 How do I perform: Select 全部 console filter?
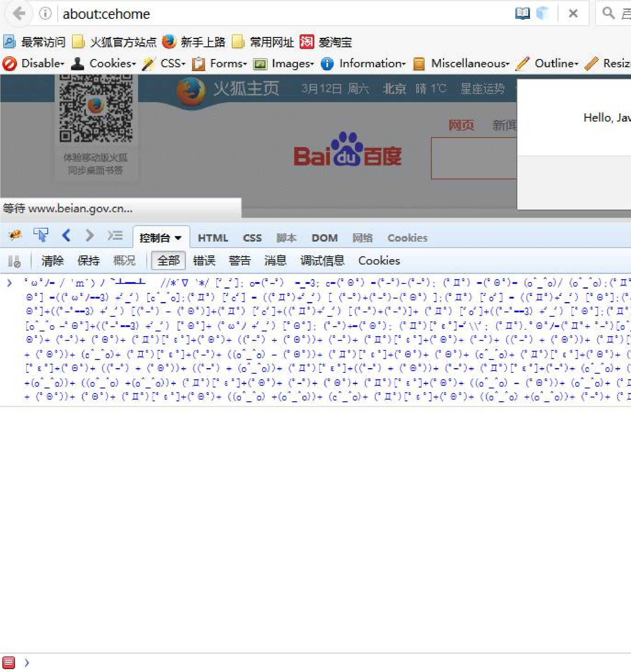(x=168, y=261)
